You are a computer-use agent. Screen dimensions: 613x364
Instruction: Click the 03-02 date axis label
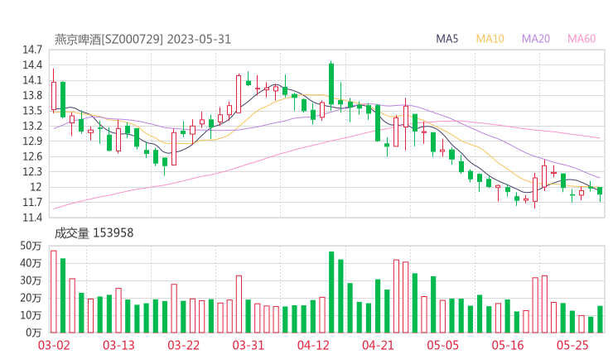[x=54, y=345]
